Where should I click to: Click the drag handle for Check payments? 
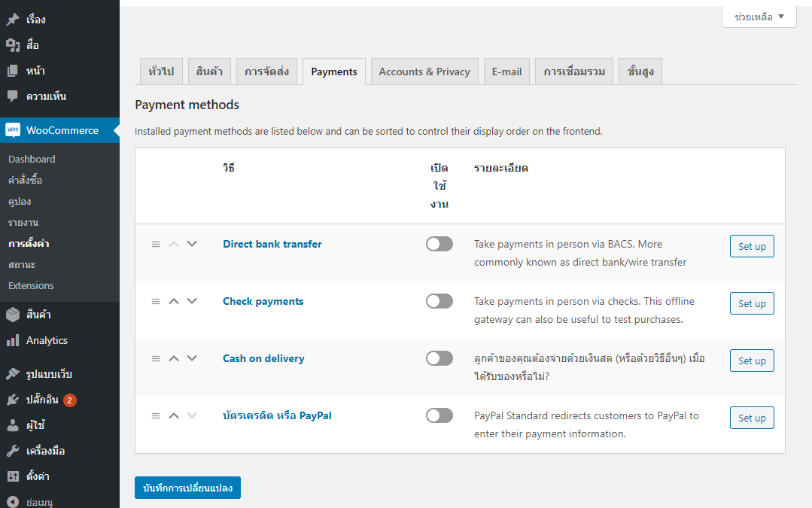[155, 301]
